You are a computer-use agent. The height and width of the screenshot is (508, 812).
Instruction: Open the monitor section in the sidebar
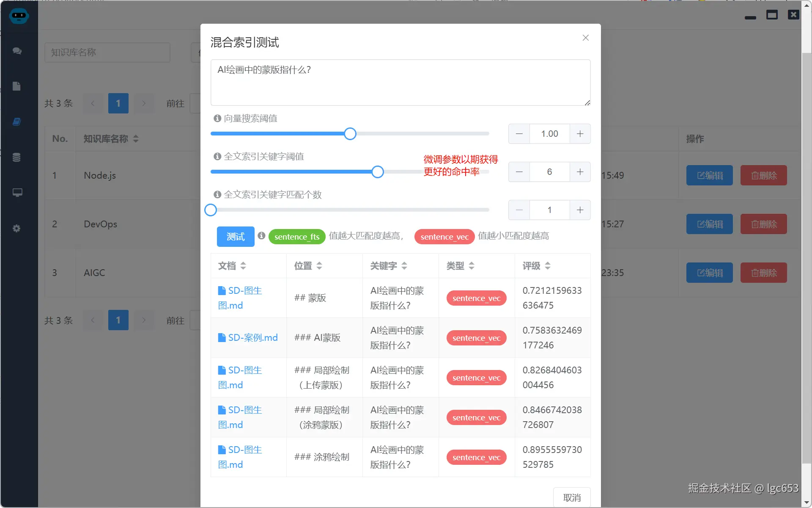pos(17,193)
